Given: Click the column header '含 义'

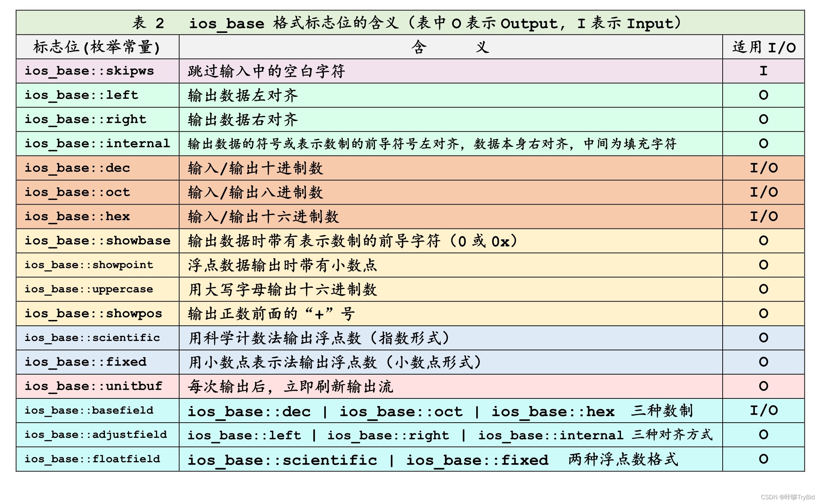Looking at the screenshot, I should coord(450,47).
